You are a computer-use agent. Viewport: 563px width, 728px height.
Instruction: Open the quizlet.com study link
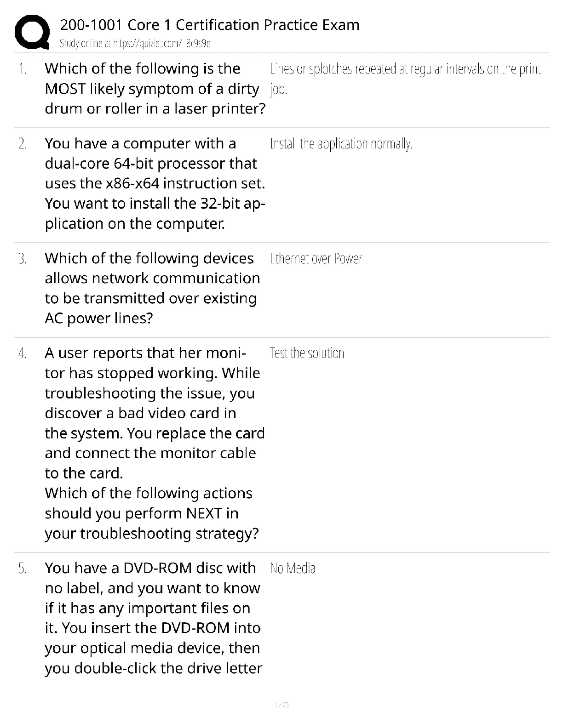[135, 44]
